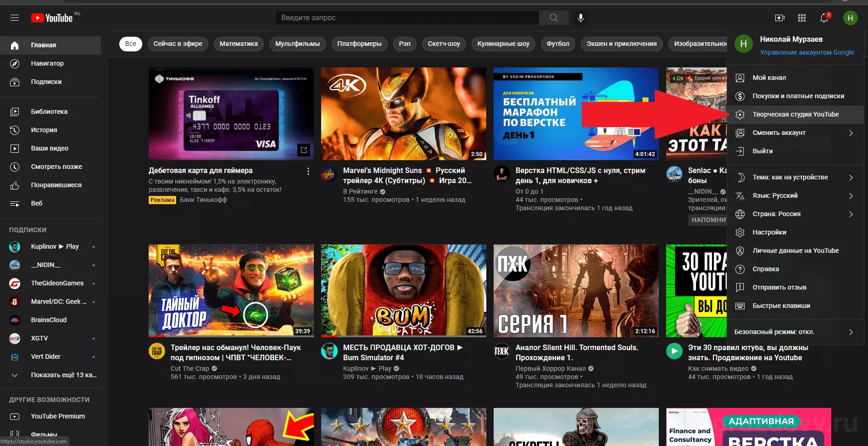This screenshot has height=446, width=868.
Task: Open МЕСТЬ ПРОДАВЦА ХОТ-ДОГОВ video title
Action: tap(403, 352)
